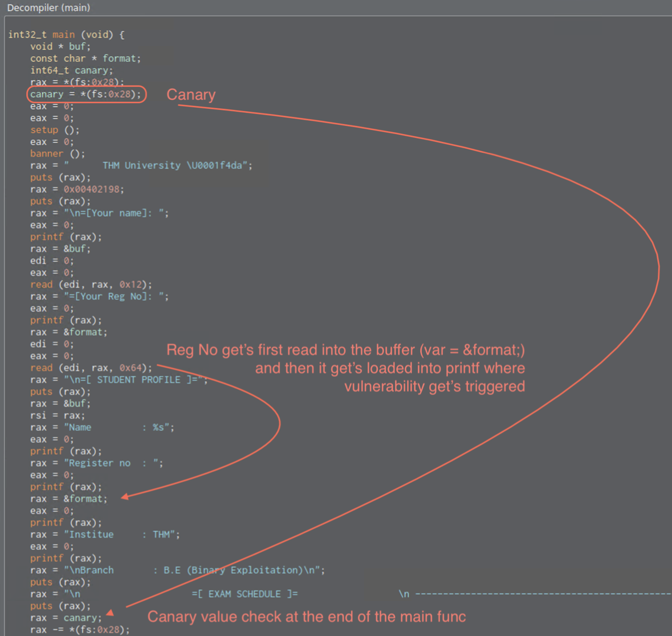Select the rax = canary line near the end
The width and height of the screenshot is (672, 636).
coord(66,618)
